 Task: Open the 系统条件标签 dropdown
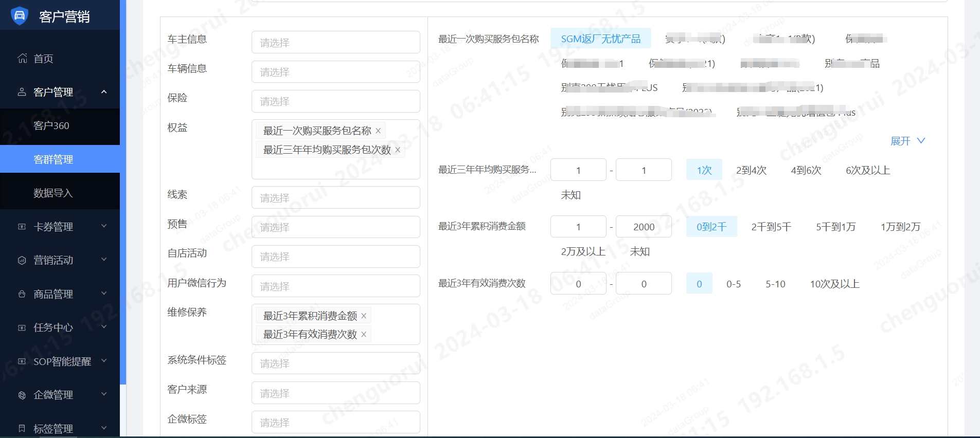336,363
